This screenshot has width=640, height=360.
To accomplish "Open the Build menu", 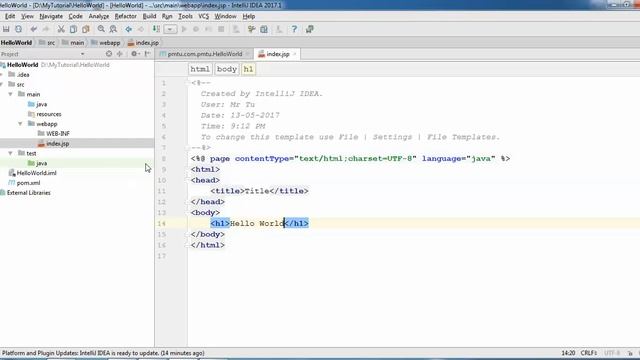I will [149, 16].
